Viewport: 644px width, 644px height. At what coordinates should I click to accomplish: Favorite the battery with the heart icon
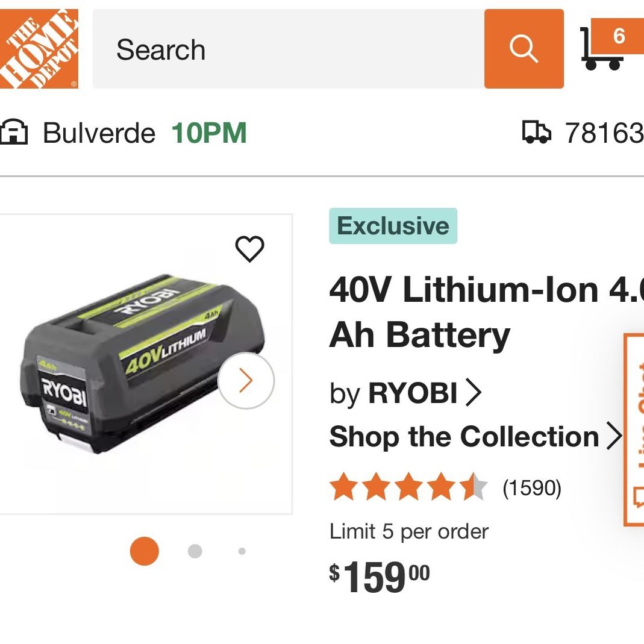tap(250, 249)
